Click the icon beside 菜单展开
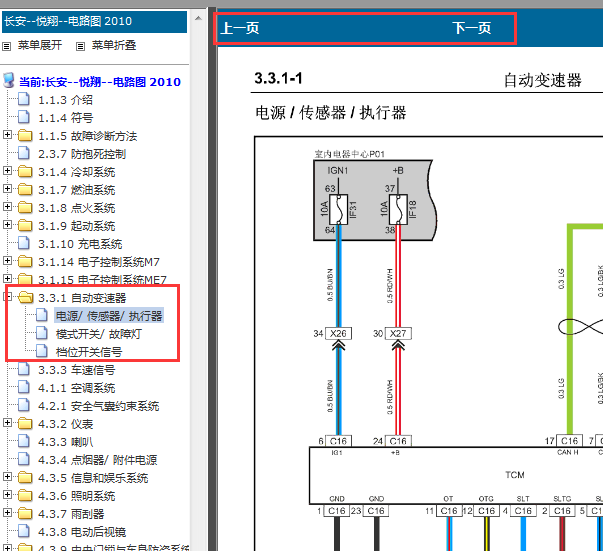Image resolution: width=603 pixels, height=551 pixels. point(7,47)
